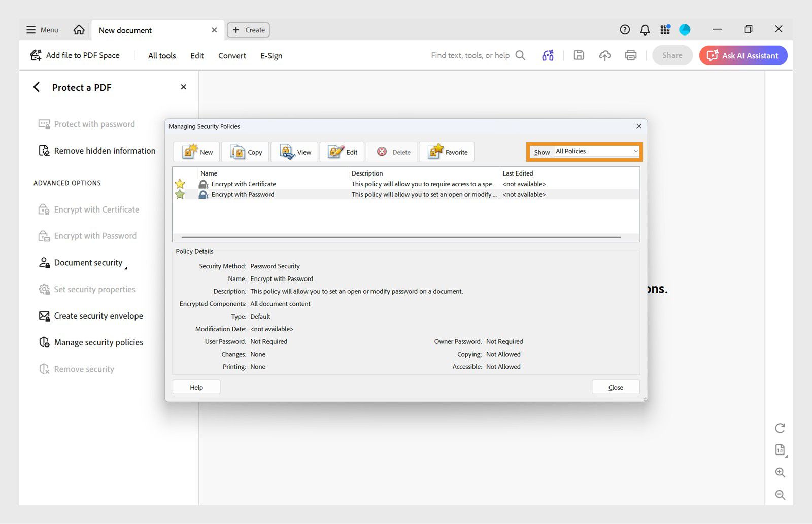Open the Show All Policies dropdown
This screenshot has height=524, width=812.
click(596, 151)
